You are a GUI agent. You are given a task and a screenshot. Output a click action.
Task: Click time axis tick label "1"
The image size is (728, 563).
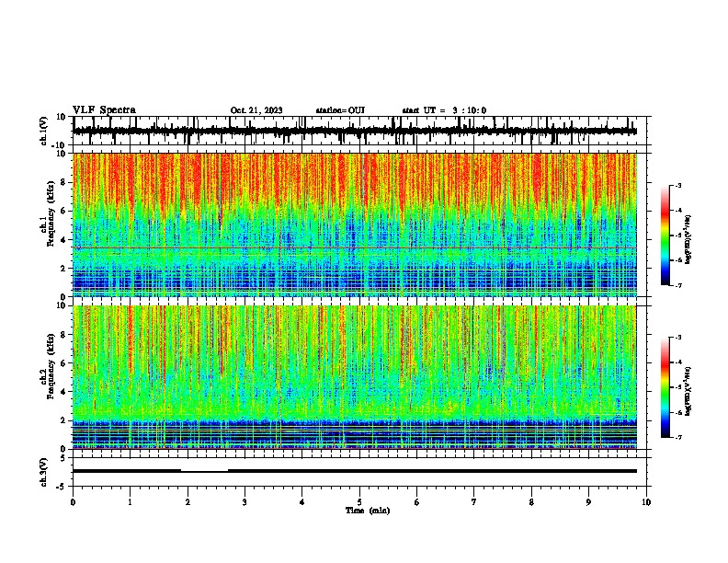tap(130, 502)
